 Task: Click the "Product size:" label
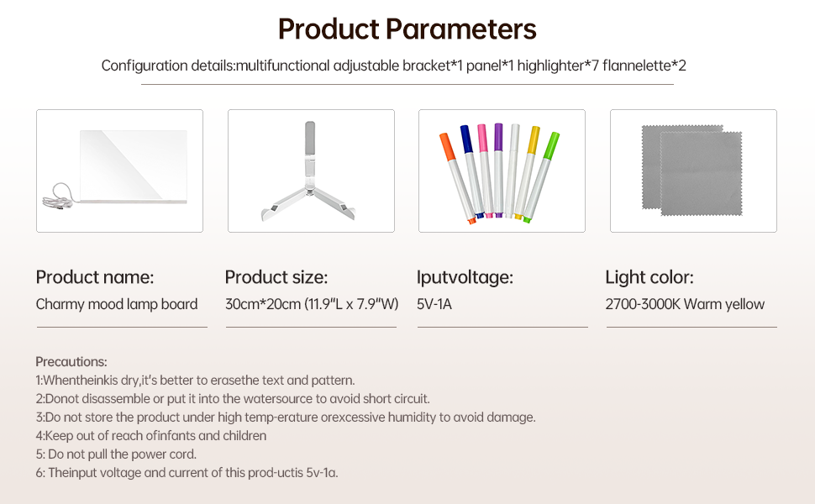click(276, 277)
